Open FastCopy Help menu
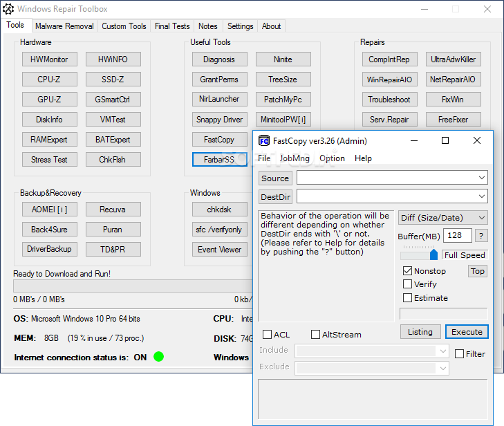Image resolution: width=504 pixels, height=426 pixels. (363, 158)
